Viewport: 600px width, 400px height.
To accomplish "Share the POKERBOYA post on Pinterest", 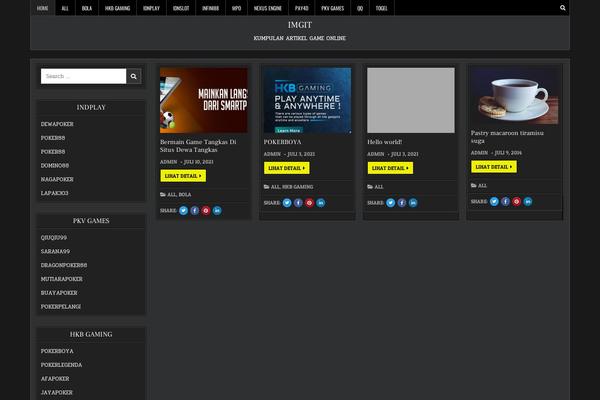I will coord(310,203).
